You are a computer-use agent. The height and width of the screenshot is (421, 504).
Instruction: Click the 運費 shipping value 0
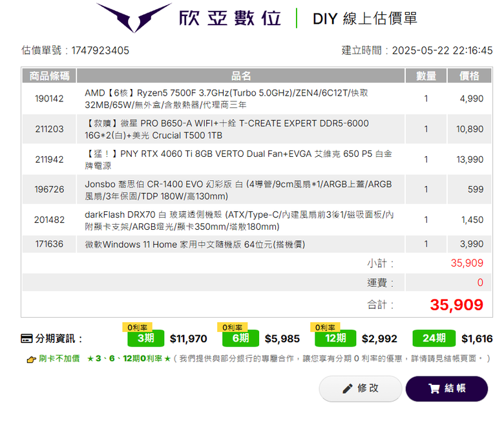[480, 283]
